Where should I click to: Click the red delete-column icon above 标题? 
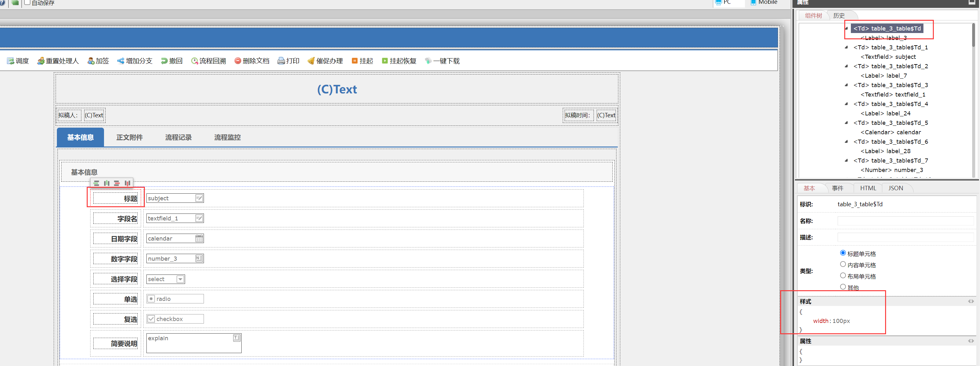[127, 183]
